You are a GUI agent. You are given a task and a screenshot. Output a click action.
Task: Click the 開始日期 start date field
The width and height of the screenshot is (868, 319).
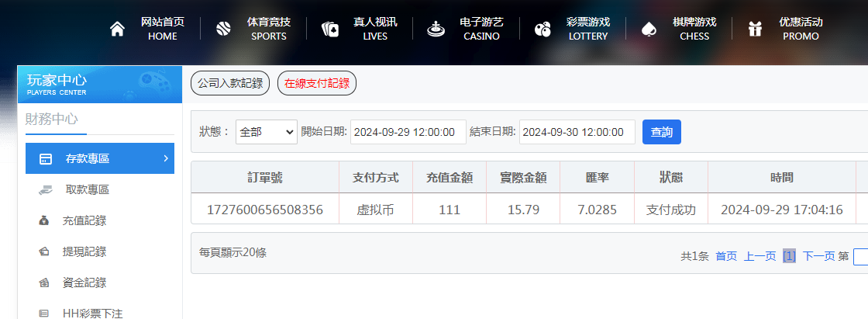[408, 132]
